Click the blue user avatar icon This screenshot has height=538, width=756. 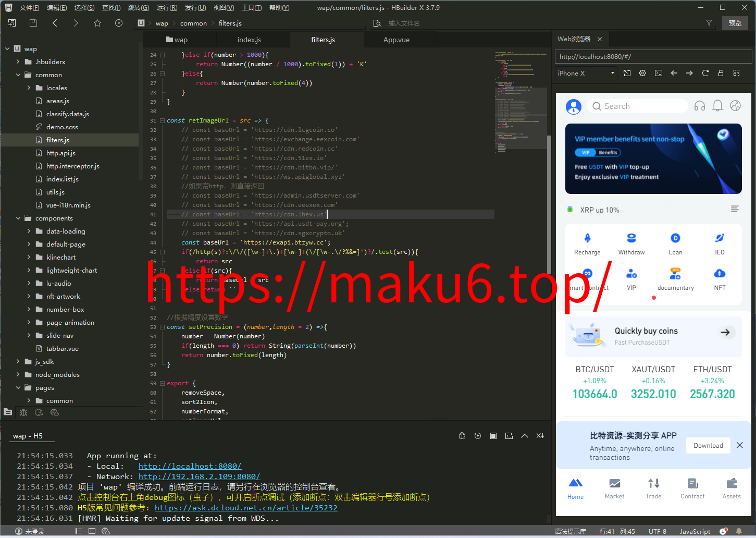pyautogui.click(x=574, y=106)
